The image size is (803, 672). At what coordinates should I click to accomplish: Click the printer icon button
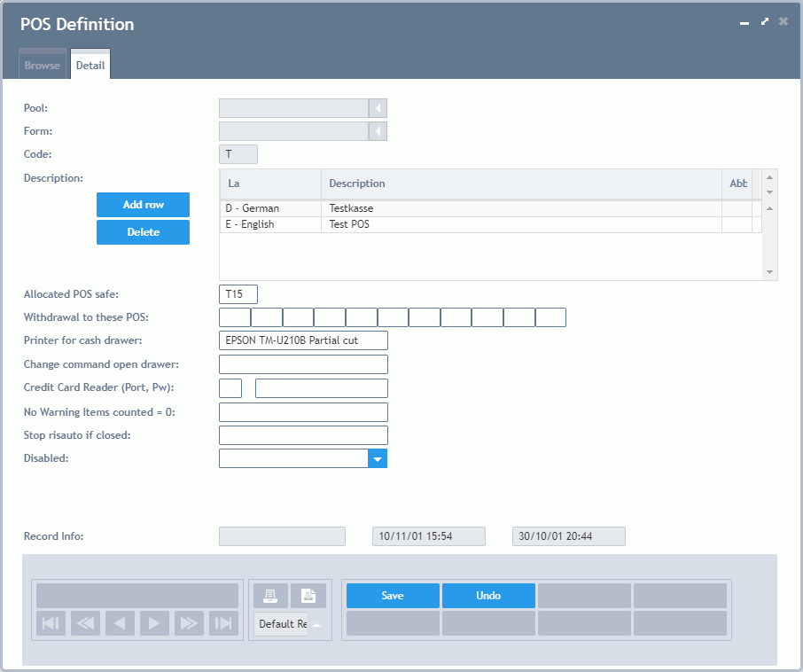(270, 596)
